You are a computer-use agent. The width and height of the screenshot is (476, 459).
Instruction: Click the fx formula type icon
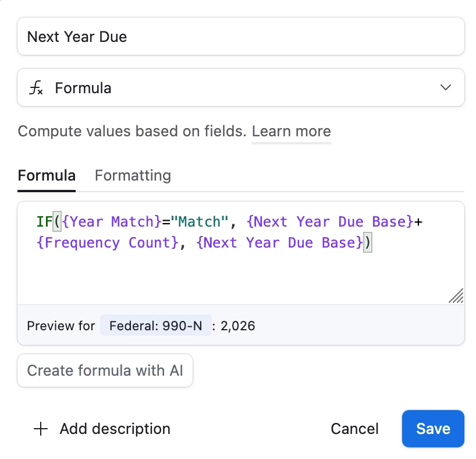coord(36,89)
